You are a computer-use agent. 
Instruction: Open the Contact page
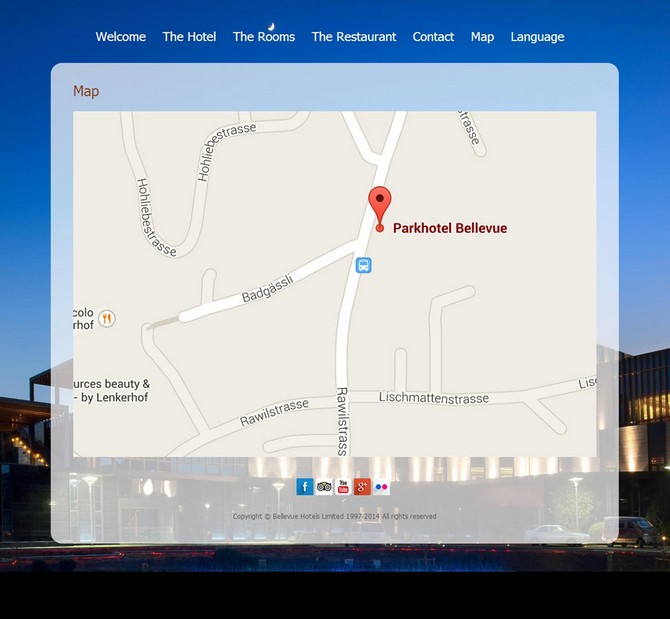coord(433,37)
